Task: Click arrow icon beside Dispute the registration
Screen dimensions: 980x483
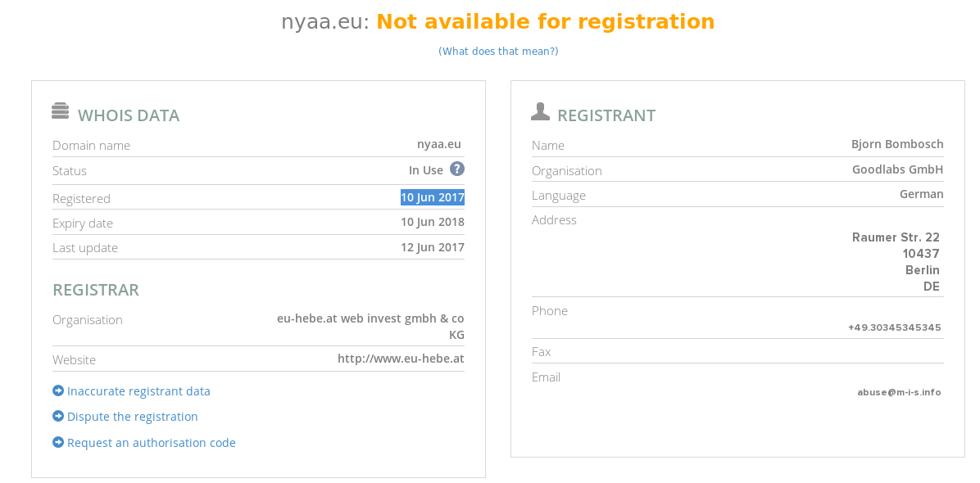Action: coord(58,416)
